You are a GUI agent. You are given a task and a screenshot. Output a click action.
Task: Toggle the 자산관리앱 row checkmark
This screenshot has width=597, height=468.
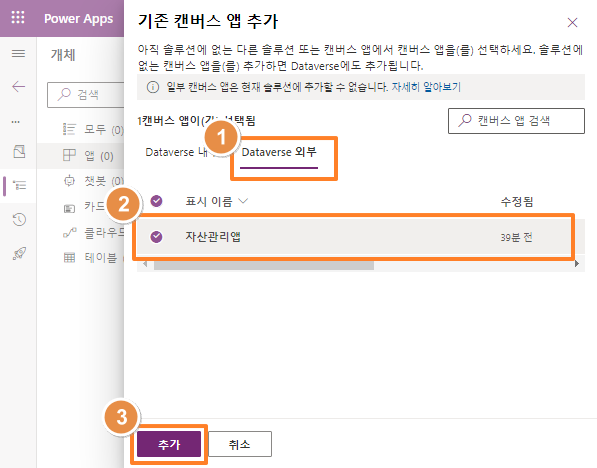pyautogui.click(x=156, y=237)
